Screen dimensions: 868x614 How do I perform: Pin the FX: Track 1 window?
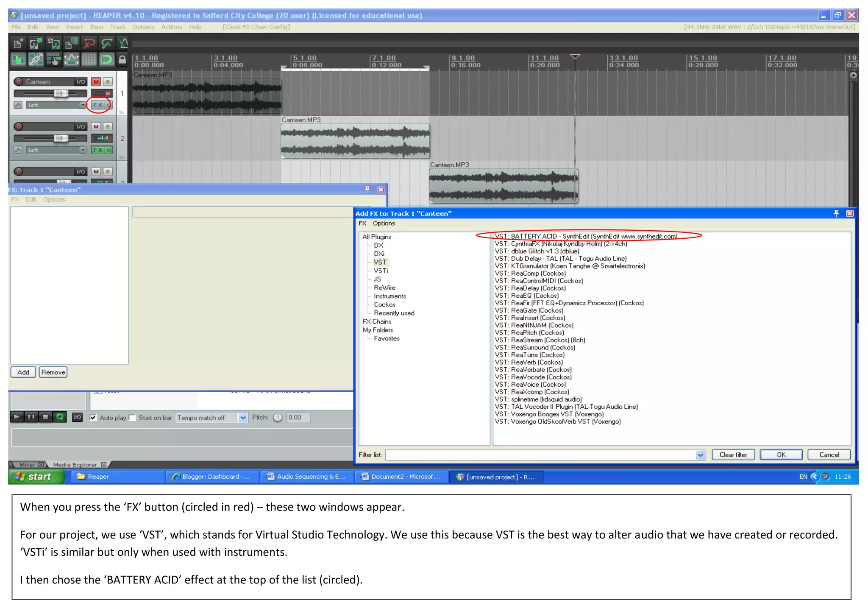pyautogui.click(x=367, y=190)
